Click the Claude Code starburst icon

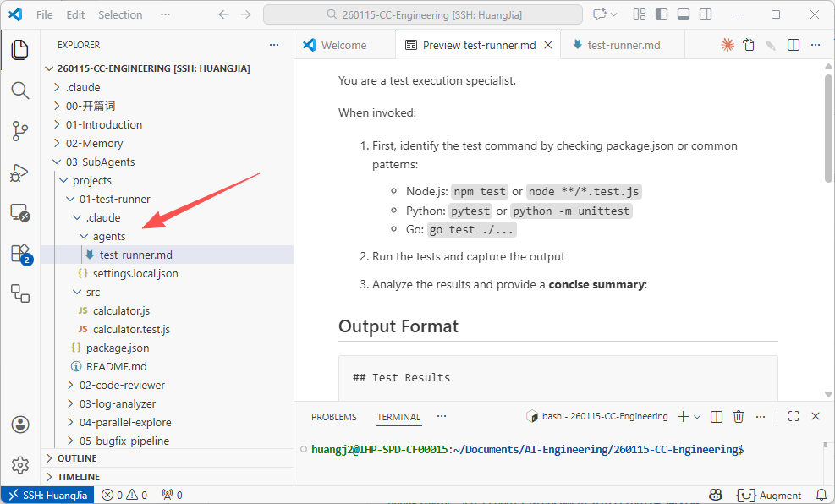click(x=727, y=45)
